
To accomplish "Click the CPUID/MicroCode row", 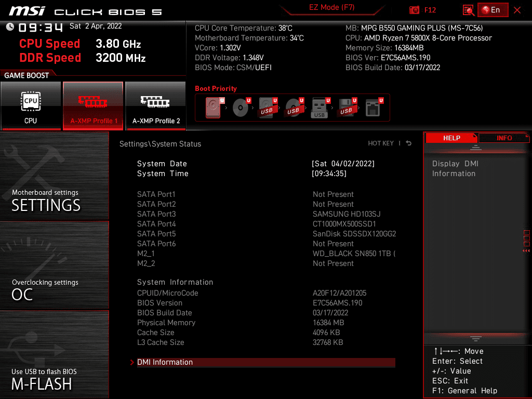I will tap(266, 293).
